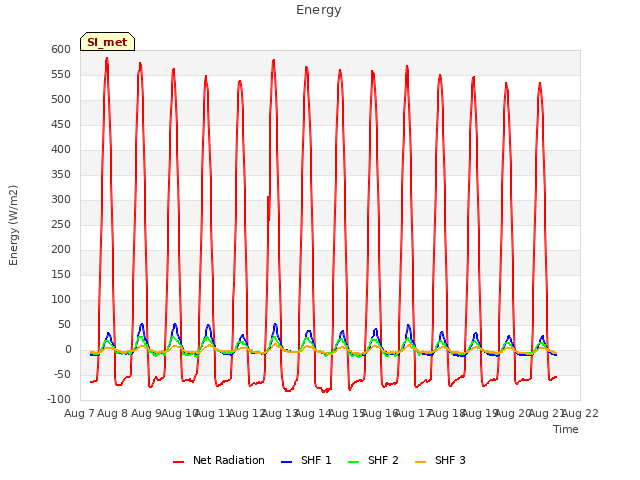Click the SI_met annotation label
640x480 pixels.
pyautogui.click(x=107, y=42)
